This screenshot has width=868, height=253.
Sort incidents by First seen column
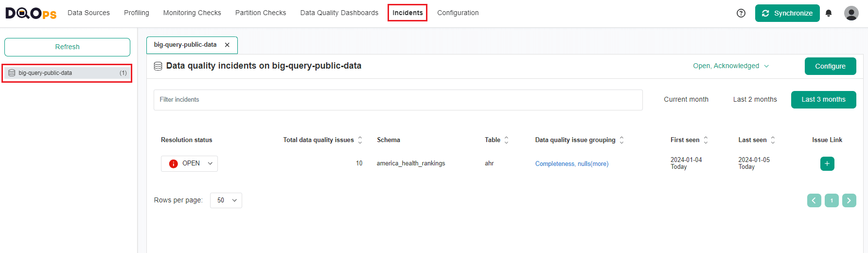click(706, 140)
